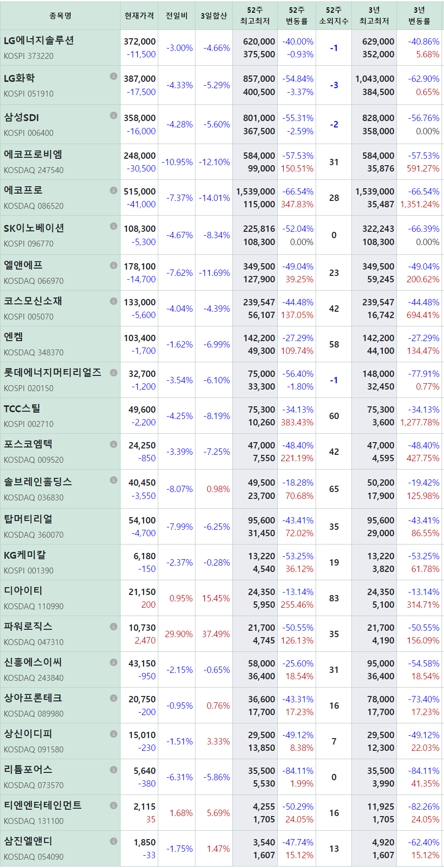Sort by 52주 변동률 column header
Viewport: 444px width, 868px height.
tap(296, 16)
